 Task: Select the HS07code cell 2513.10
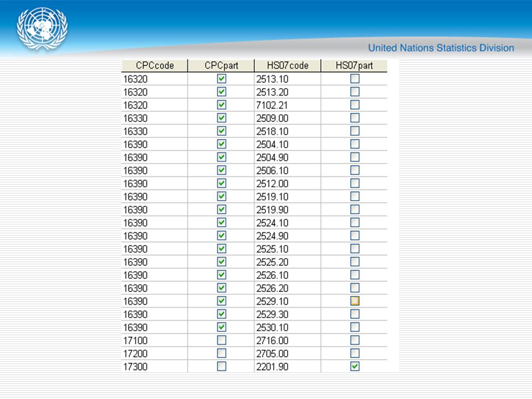pos(288,79)
